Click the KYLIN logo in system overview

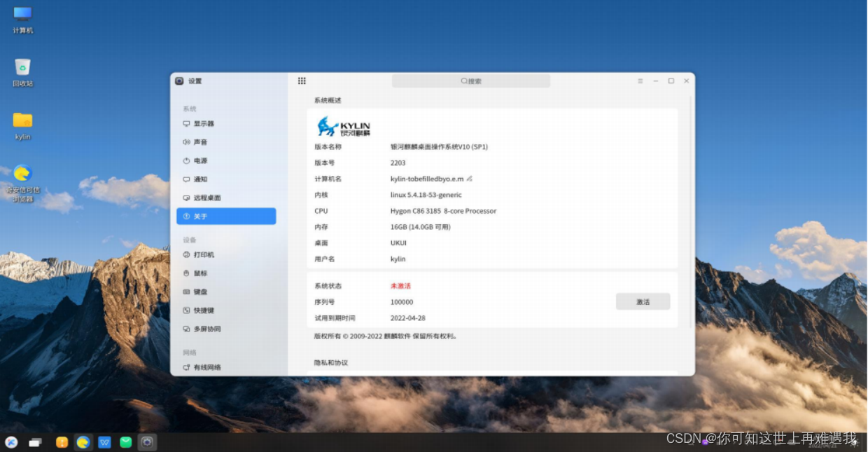(344, 126)
